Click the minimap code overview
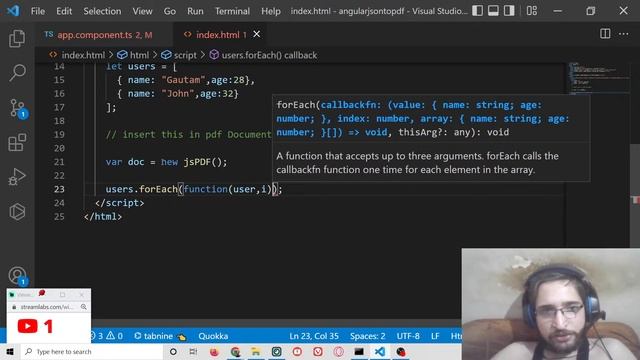Screen dimensions: 640x360 point(598,78)
